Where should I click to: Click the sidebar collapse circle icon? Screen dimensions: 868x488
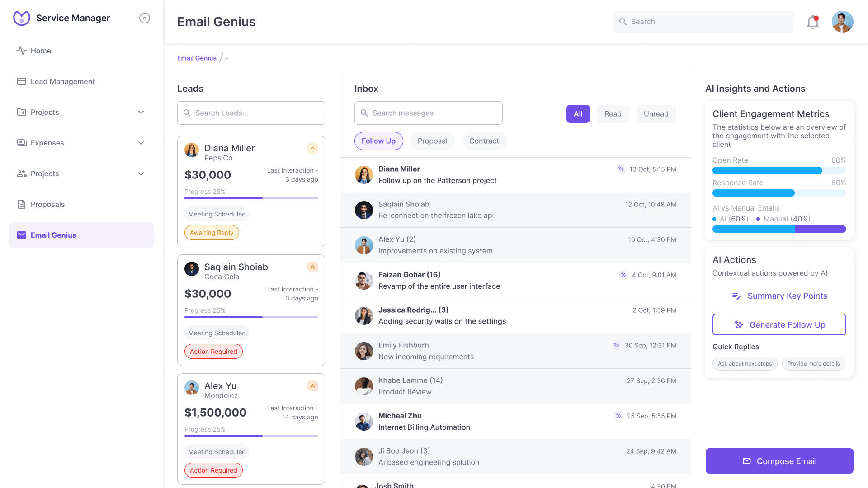pos(144,18)
